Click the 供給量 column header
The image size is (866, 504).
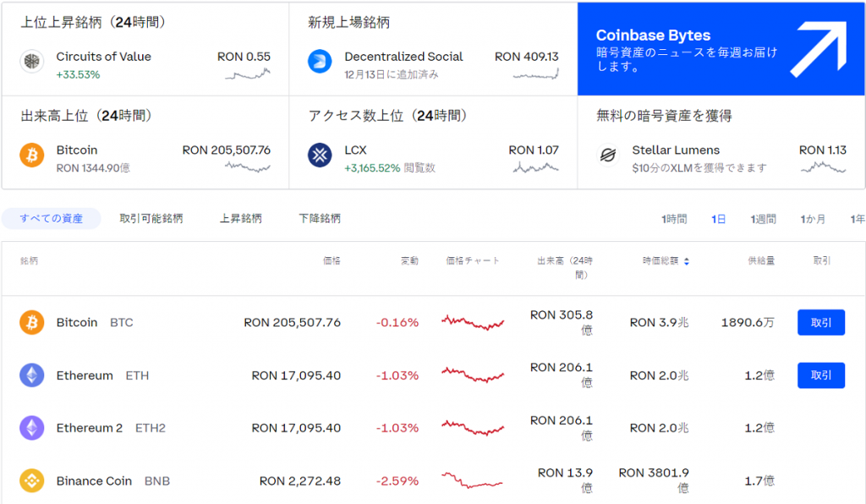coord(761,260)
